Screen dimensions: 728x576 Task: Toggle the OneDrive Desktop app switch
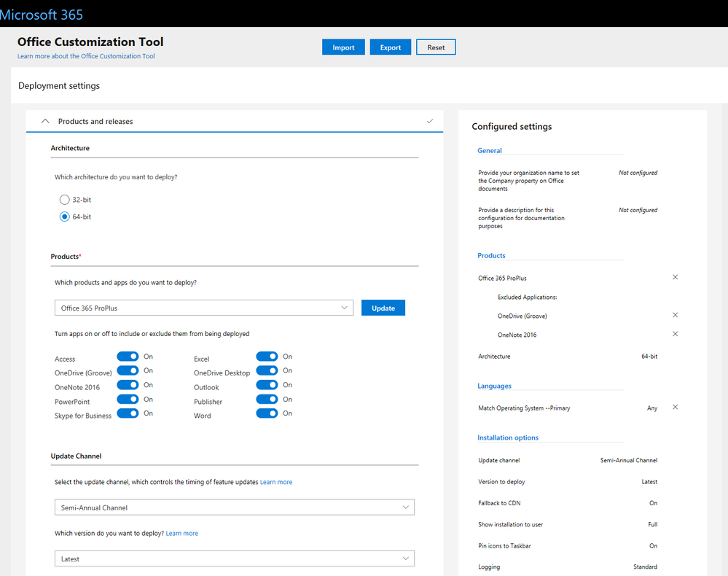click(x=267, y=370)
